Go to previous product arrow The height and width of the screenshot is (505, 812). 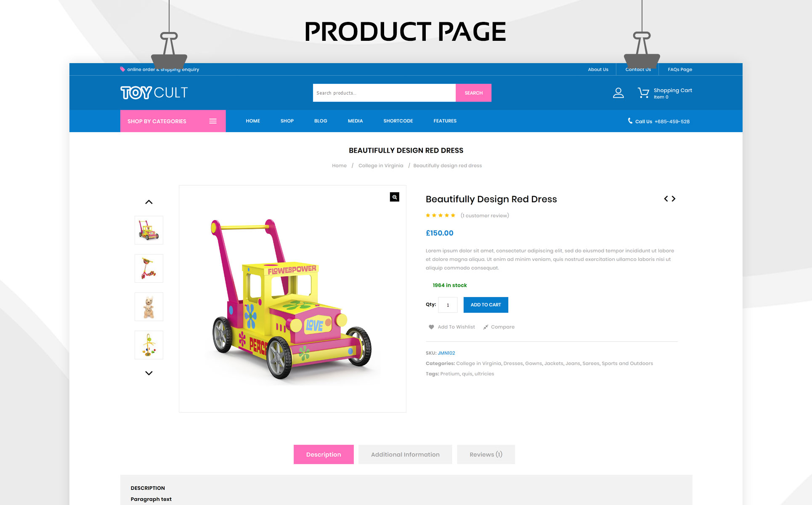[666, 199]
